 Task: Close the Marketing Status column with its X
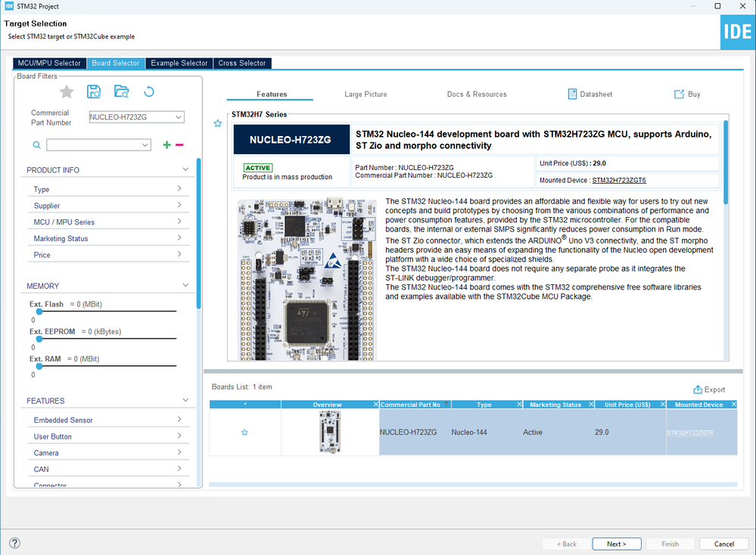[x=591, y=405]
